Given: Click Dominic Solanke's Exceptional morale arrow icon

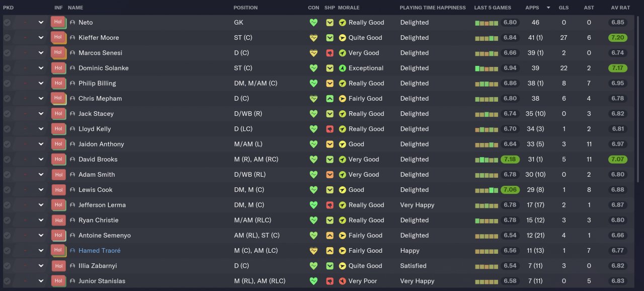Looking at the screenshot, I should (343, 68).
